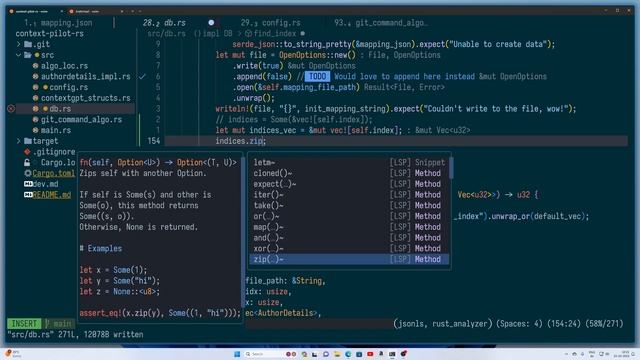
Task: Click the .git folder icon
Action: tap(28, 44)
